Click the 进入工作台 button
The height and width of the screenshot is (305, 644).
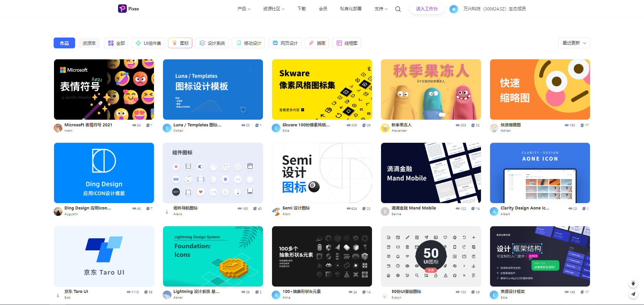(427, 9)
